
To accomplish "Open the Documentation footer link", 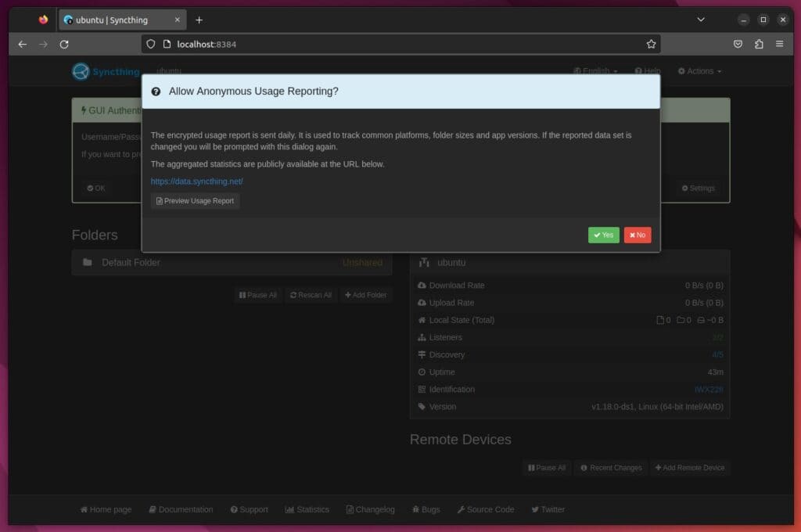I will click(181, 509).
